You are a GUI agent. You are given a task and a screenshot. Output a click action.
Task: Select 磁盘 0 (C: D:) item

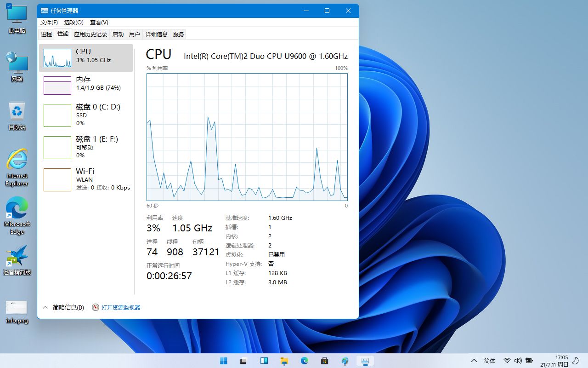point(86,115)
